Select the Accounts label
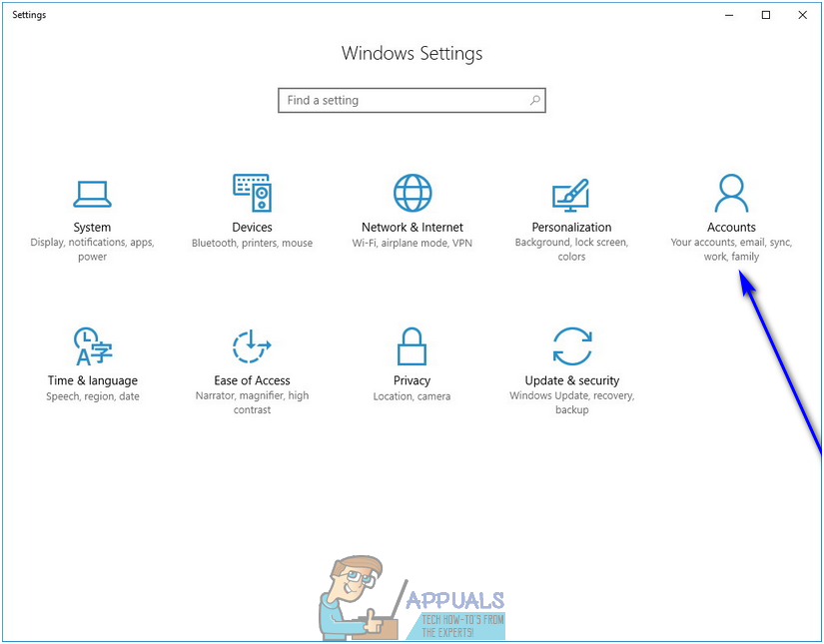 coord(731,227)
